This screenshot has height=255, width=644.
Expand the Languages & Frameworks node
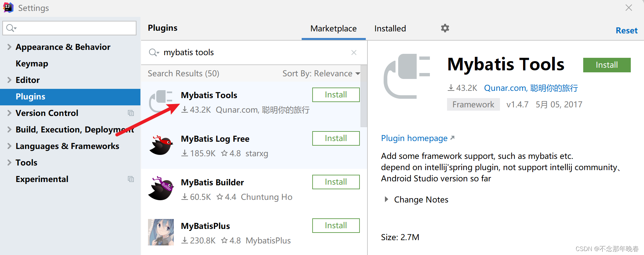(9, 146)
